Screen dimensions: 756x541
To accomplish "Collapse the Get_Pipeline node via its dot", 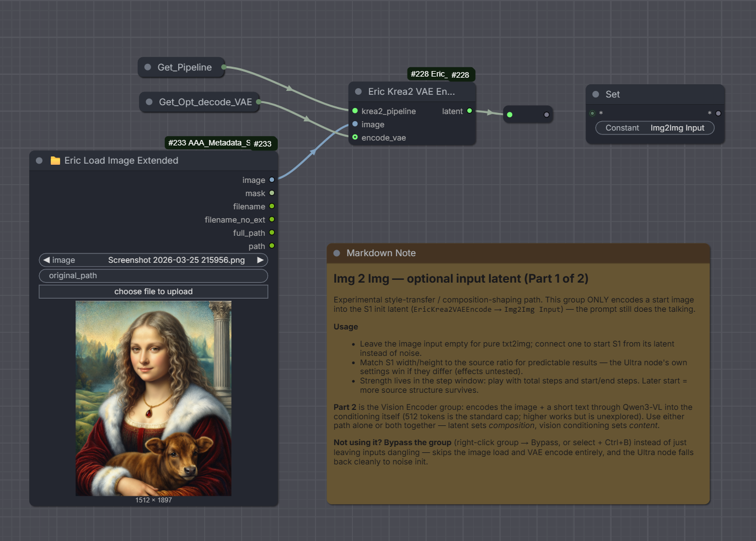I will tap(148, 67).
